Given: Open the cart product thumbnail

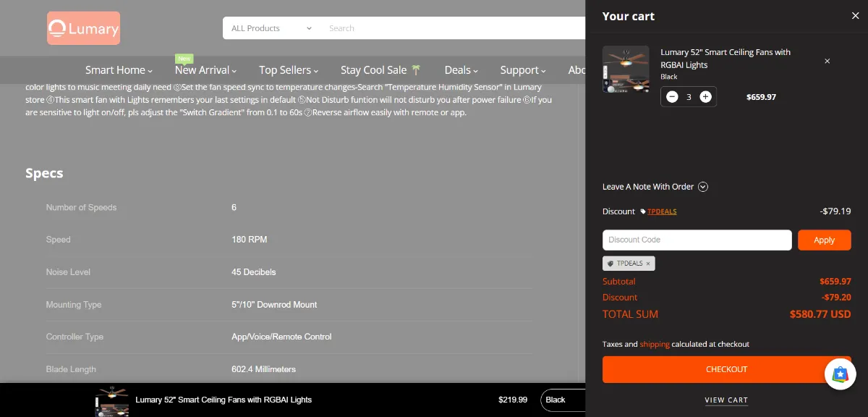Looking at the screenshot, I should (626, 69).
